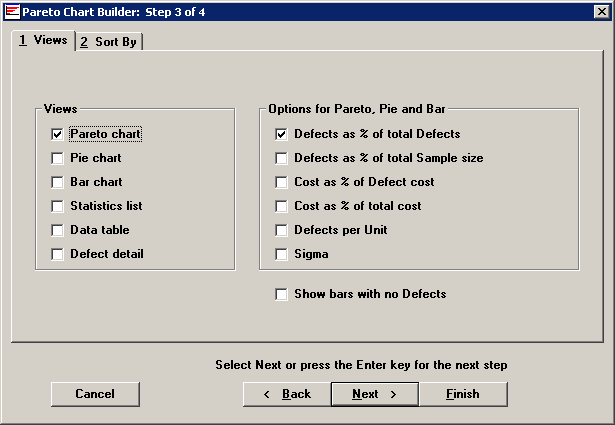Go back with the Back button
The height and width of the screenshot is (425, 615).
pyautogui.click(x=287, y=394)
